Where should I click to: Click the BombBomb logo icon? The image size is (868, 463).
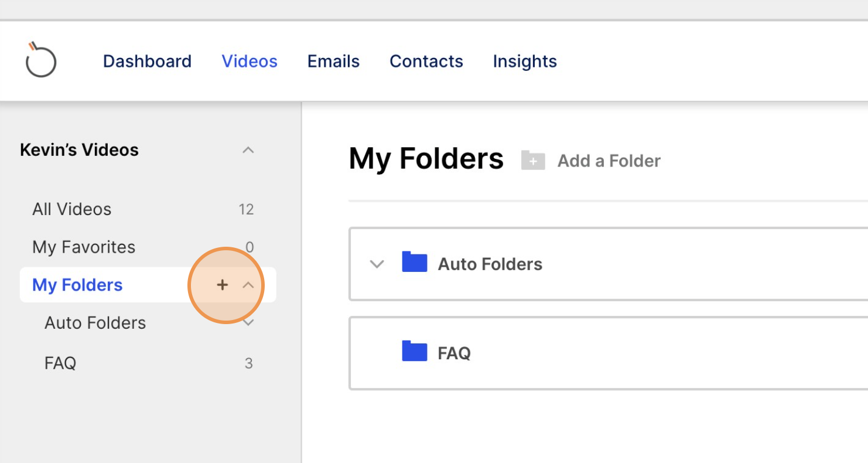pos(41,60)
